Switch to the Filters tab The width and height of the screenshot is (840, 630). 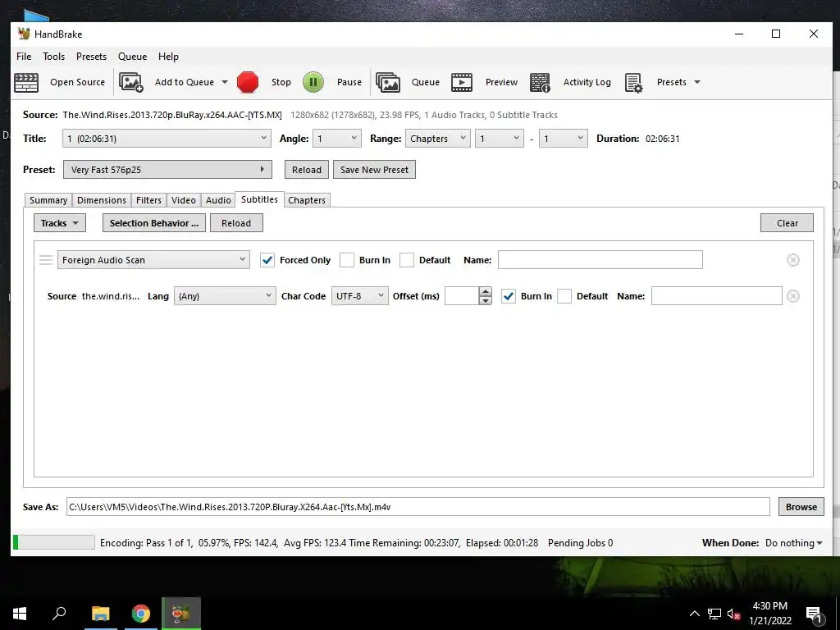point(148,200)
